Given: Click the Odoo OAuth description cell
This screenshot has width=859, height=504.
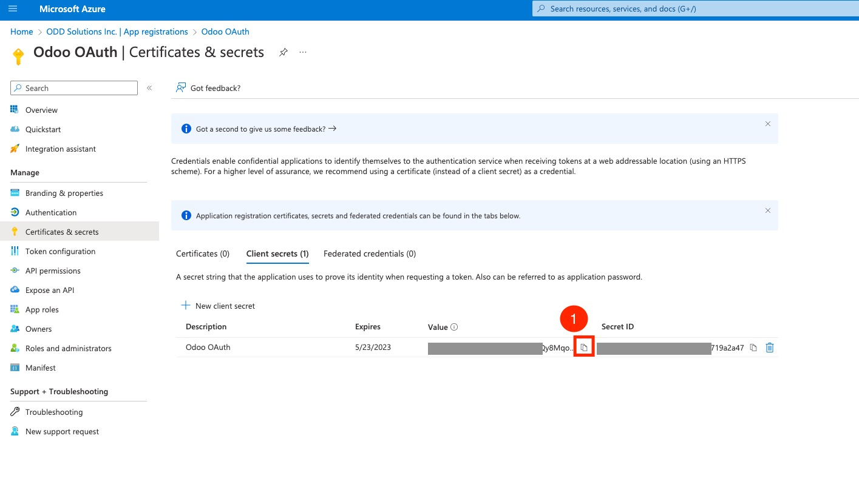Looking at the screenshot, I should tap(208, 348).
